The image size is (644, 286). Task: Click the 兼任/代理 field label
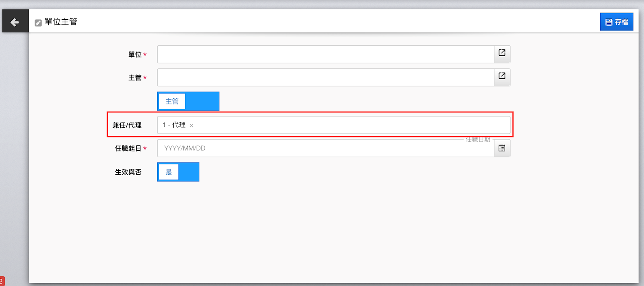coord(127,125)
